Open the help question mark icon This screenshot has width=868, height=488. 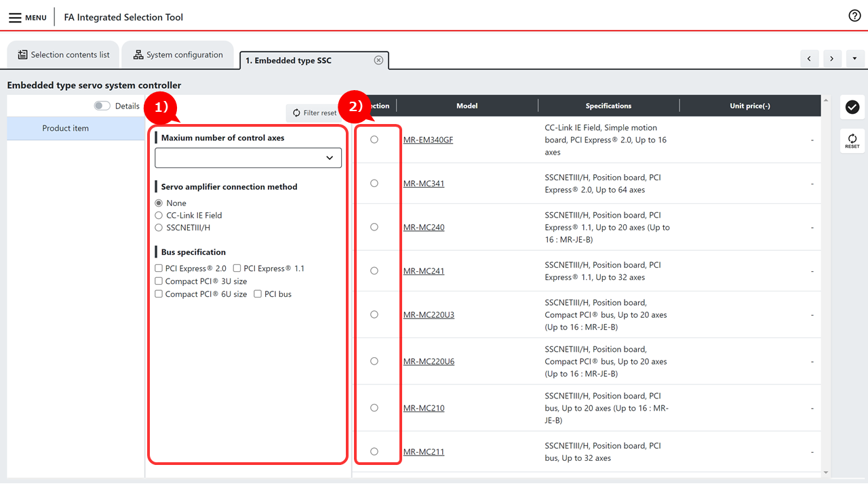click(854, 16)
